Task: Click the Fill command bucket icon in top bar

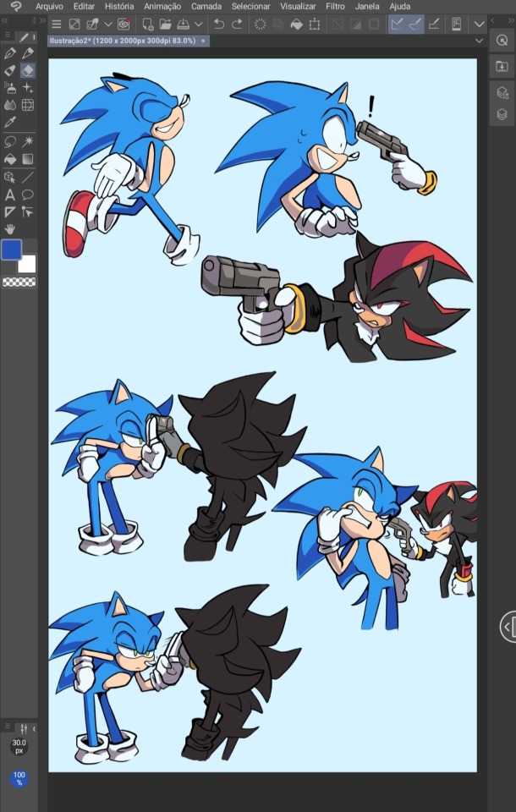Action: 296,24
